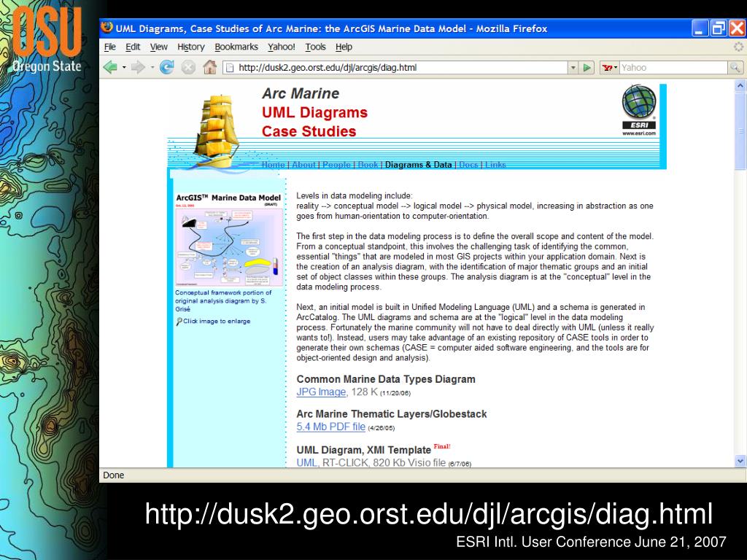Click the Go arrow beside address bar
Screen dimensions: 747x560
coord(587,68)
